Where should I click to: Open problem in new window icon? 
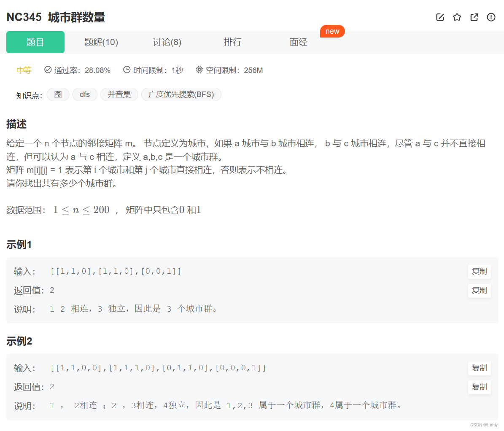pyautogui.click(x=474, y=17)
